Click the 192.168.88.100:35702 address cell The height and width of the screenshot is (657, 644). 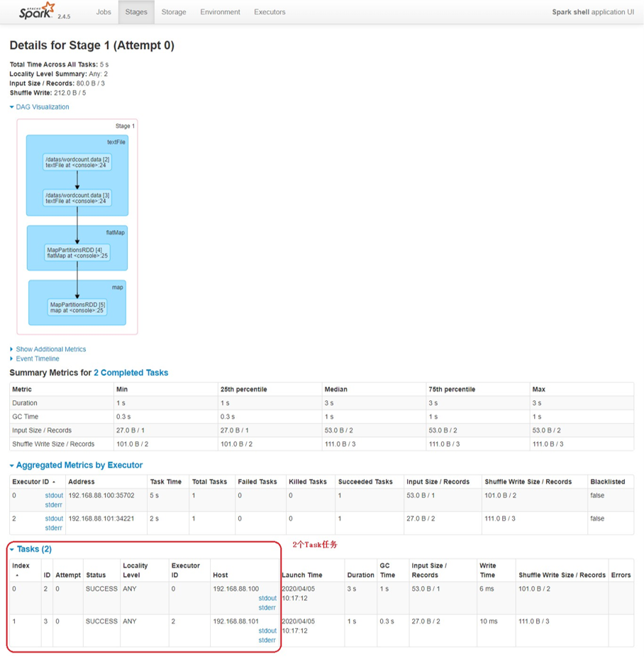click(101, 495)
